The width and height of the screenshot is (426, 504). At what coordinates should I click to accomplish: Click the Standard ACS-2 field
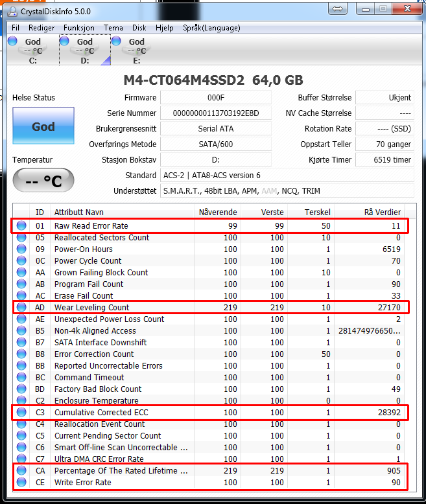pos(287,175)
